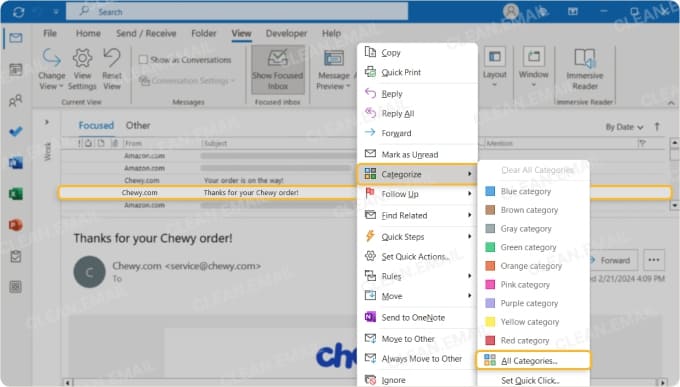Viewport: 680px width, 387px height.
Task: Open the Layout menu in ribbon
Action: click(495, 67)
